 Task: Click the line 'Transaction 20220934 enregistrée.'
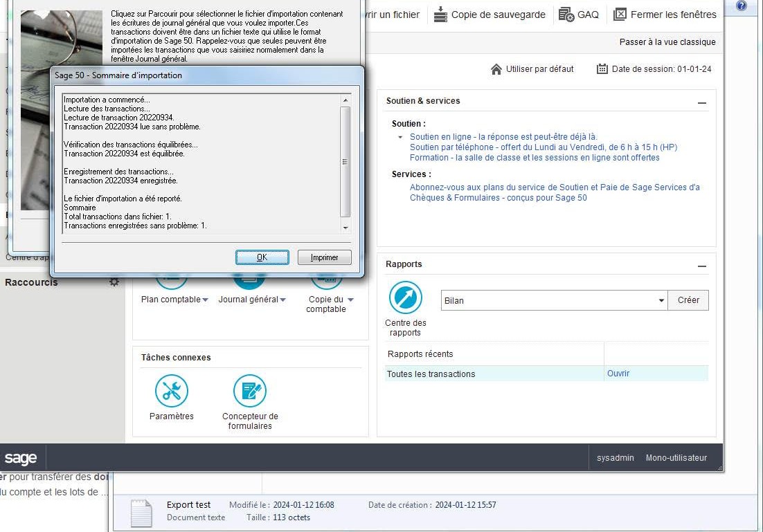[120, 181]
